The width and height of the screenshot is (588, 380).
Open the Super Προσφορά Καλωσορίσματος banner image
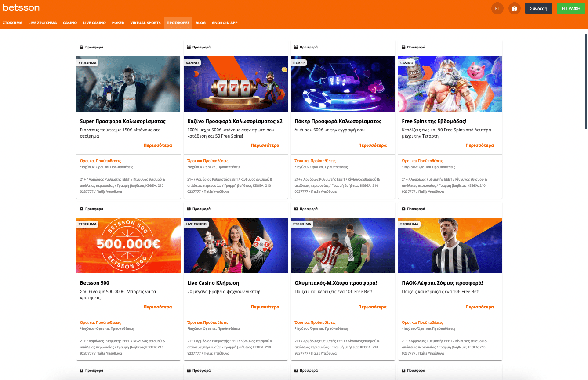[x=128, y=84]
